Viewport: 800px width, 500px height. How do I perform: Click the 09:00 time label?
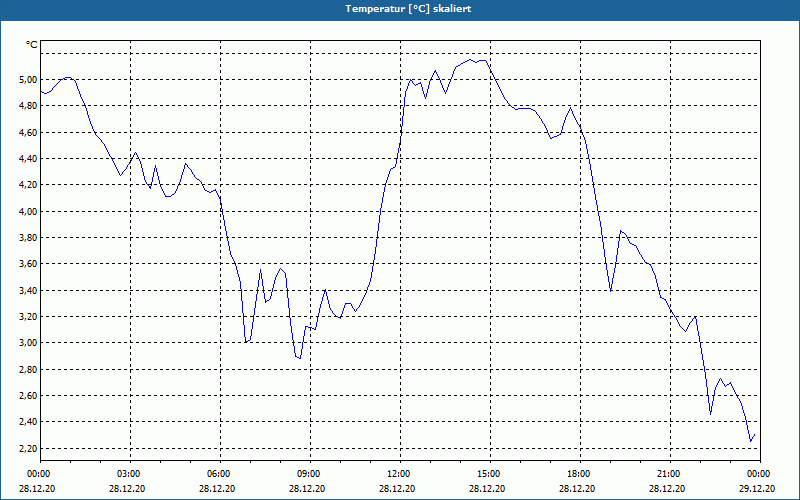point(310,474)
